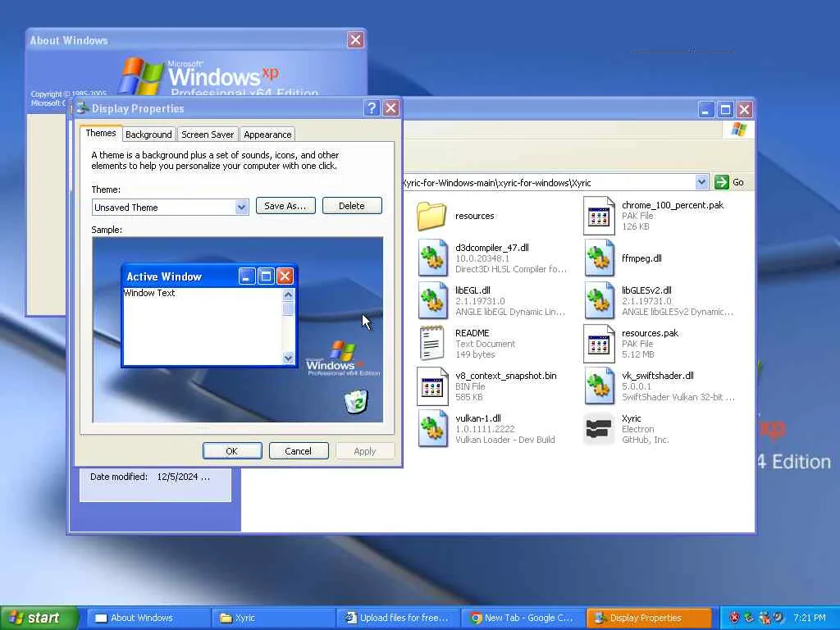Viewport: 840px width, 630px height.
Task: Select the README text document icon
Action: [x=431, y=344]
